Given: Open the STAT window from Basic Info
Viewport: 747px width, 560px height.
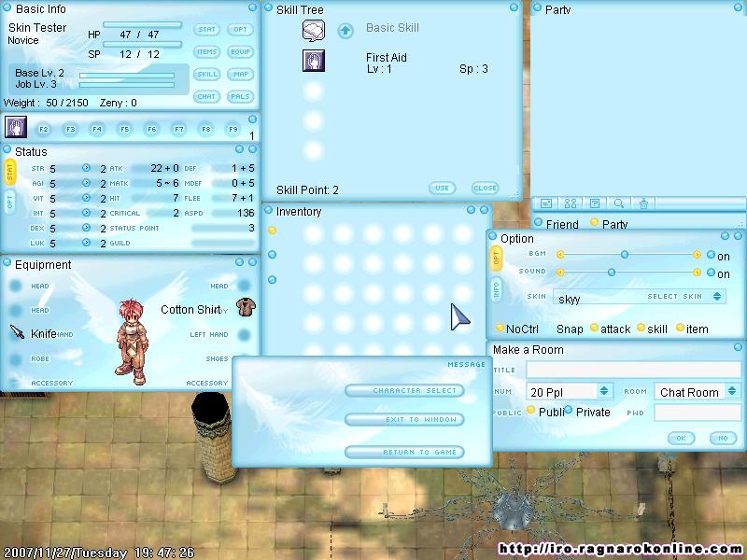Looking at the screenshot, I should pos(206,30).
